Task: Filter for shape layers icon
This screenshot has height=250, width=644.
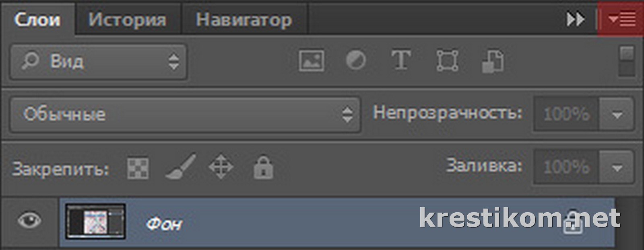Action: (447, 61)
